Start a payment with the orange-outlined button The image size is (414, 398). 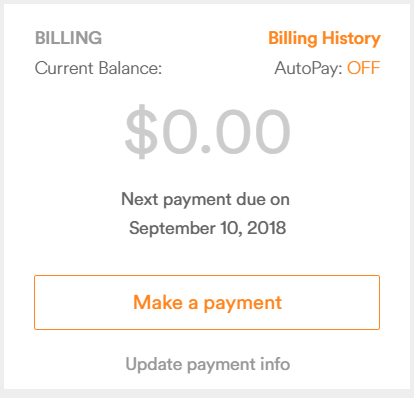[207, 302]
